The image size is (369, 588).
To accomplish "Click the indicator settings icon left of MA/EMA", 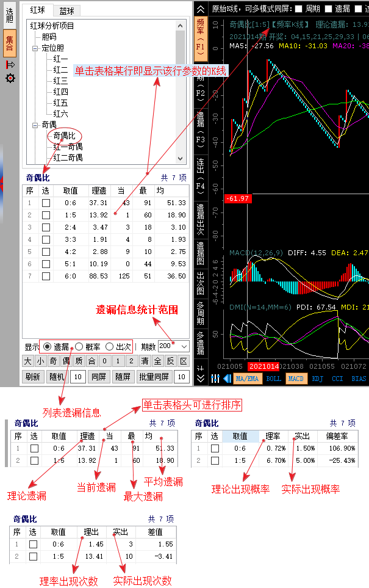I will click(x=216, y=379).
